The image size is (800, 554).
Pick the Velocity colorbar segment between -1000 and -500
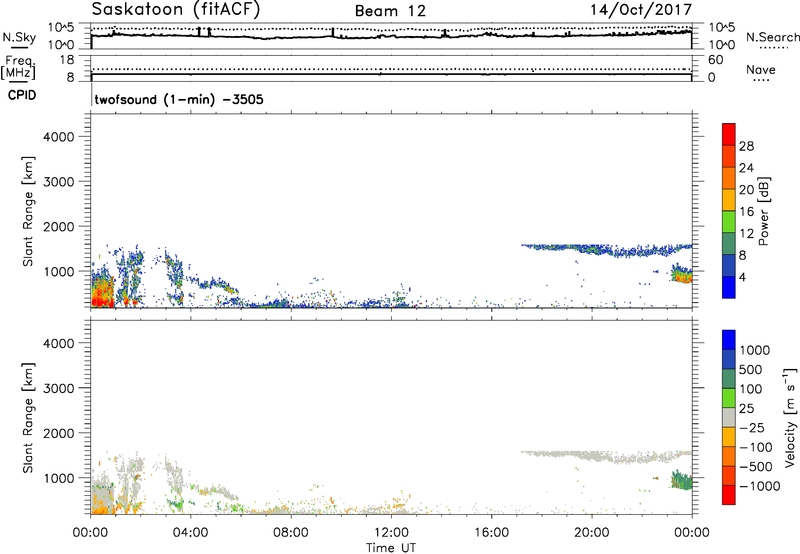pos(729,475)
